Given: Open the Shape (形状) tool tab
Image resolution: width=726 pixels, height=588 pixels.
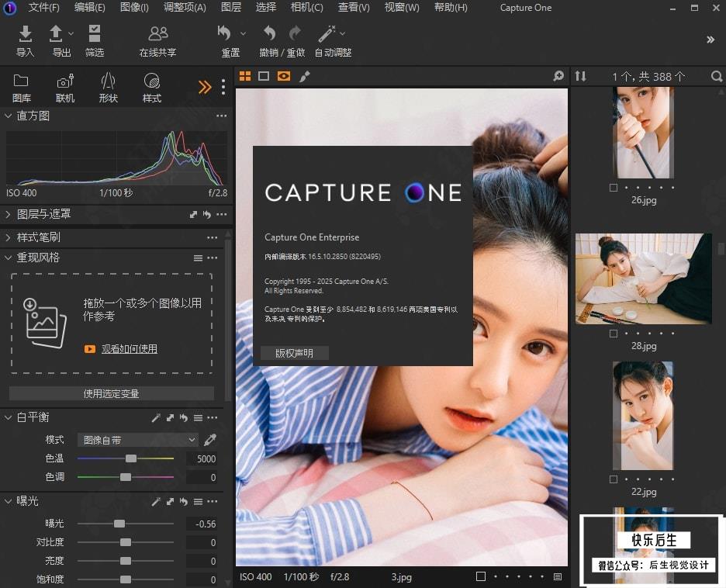Looking at the screenshot, I should click(x=109, y=88).
